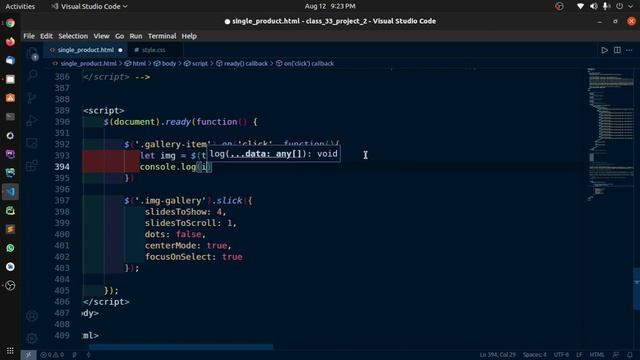
Task: Open Activities overview
Action: pos(20,6)
